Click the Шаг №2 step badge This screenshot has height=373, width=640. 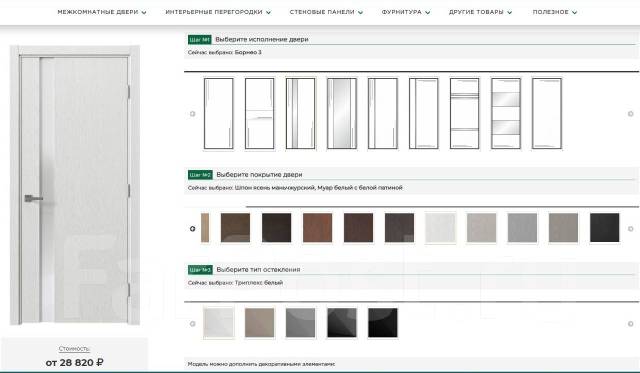(200, 175)
